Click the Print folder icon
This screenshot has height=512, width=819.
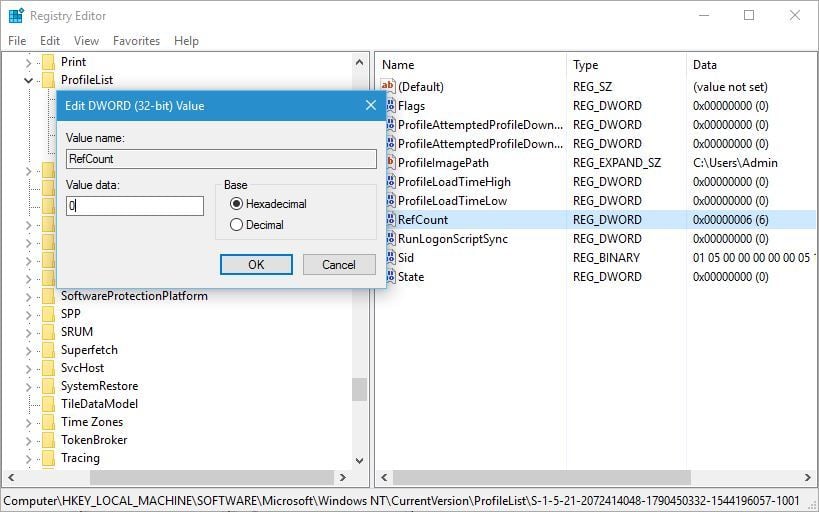coord(48,62)
